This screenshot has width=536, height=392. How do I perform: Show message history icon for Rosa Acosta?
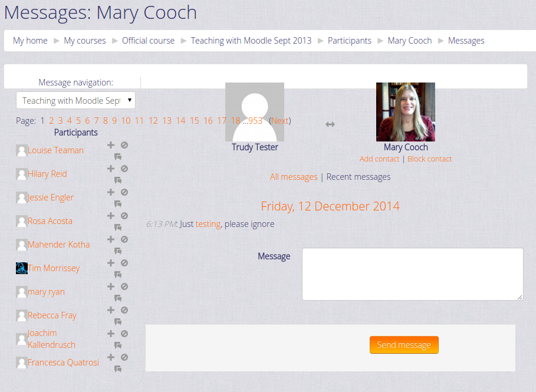click(x=118, y=228)
